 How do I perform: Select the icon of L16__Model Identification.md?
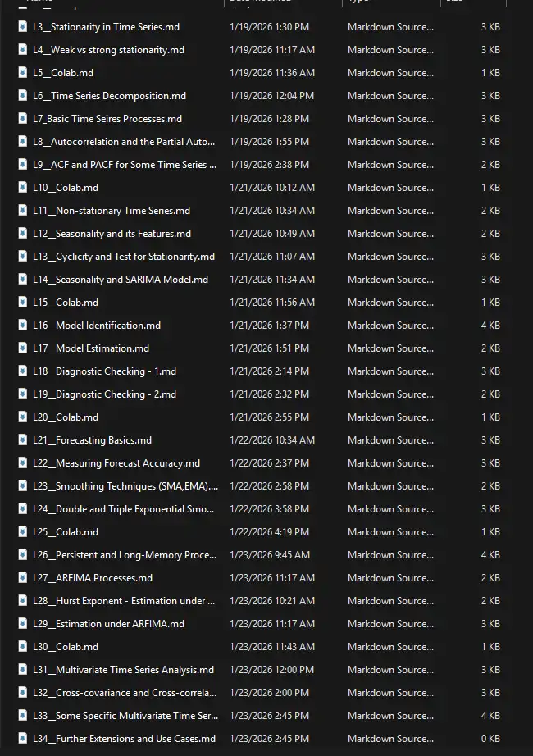coord(23,326)
